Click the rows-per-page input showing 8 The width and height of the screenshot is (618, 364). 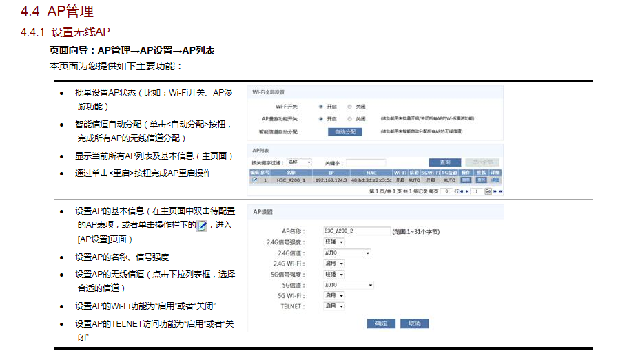coord(446,191)
